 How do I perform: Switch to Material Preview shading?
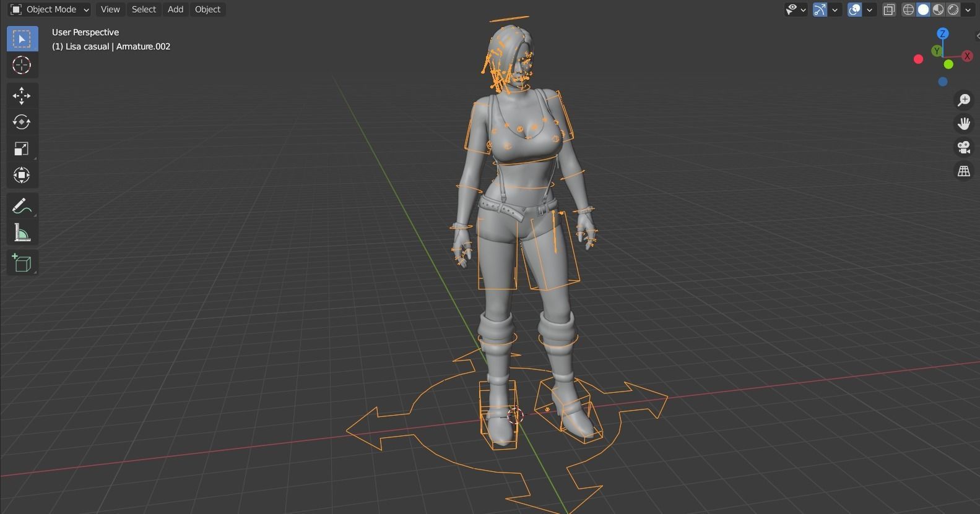pos(938,9)
